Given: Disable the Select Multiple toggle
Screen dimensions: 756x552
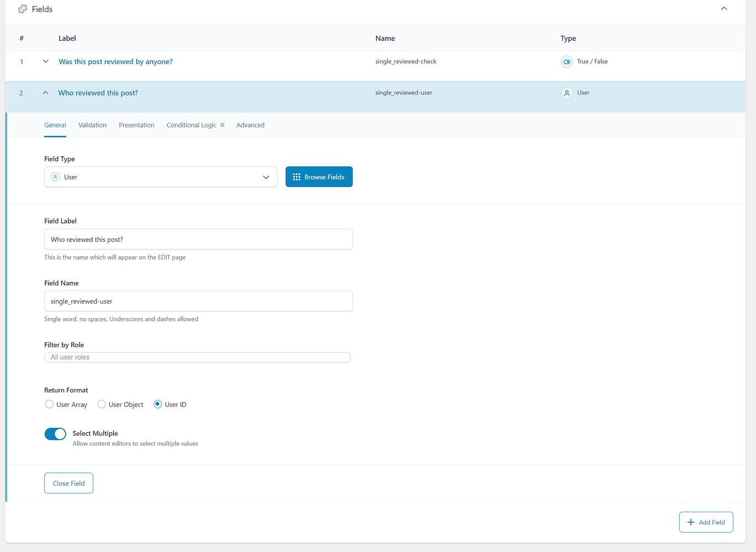Looking at the screenshot, I should 55,434.
